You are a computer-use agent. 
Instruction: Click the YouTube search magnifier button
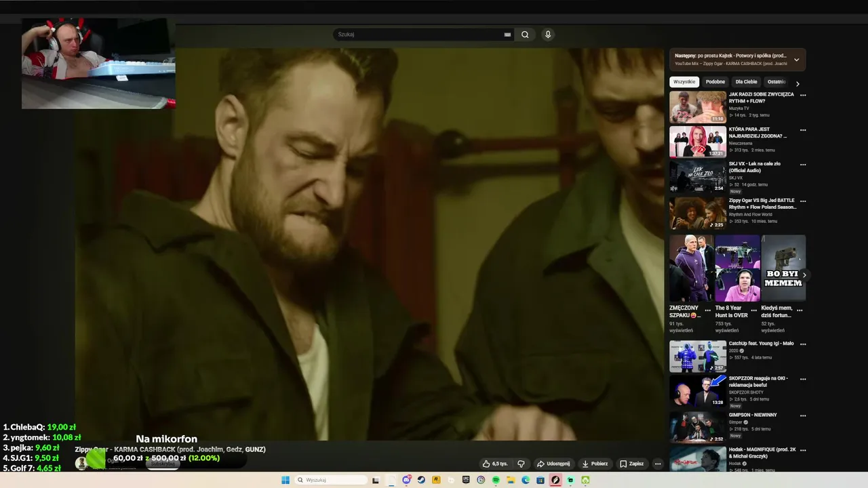[525, 35]
